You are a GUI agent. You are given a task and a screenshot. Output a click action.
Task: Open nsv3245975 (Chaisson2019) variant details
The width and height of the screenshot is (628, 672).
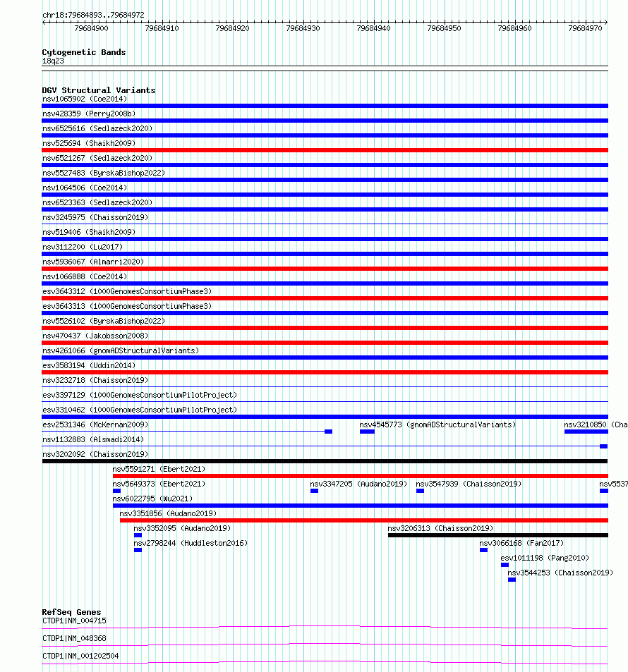point(95,217)
